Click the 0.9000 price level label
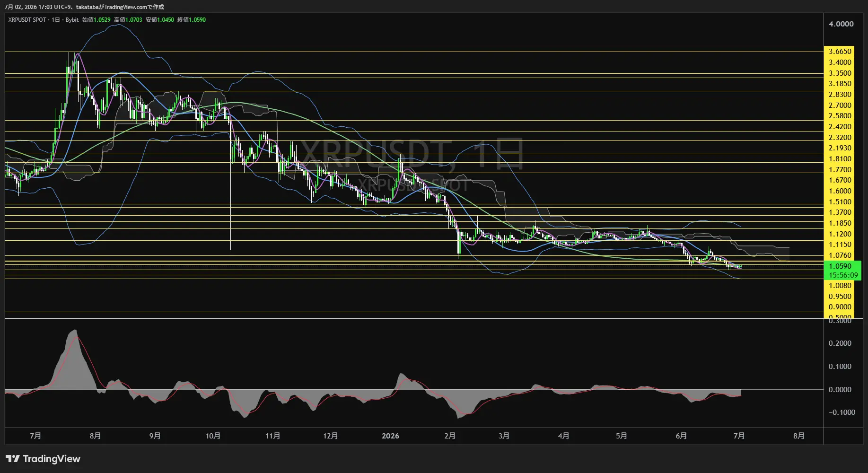 coord(840,307)
